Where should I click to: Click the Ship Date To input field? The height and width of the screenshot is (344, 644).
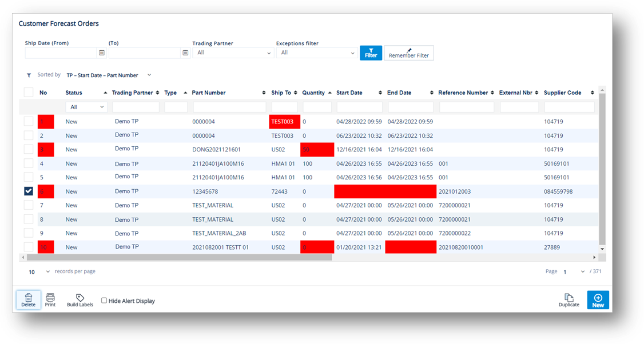[x=145, y=53]
